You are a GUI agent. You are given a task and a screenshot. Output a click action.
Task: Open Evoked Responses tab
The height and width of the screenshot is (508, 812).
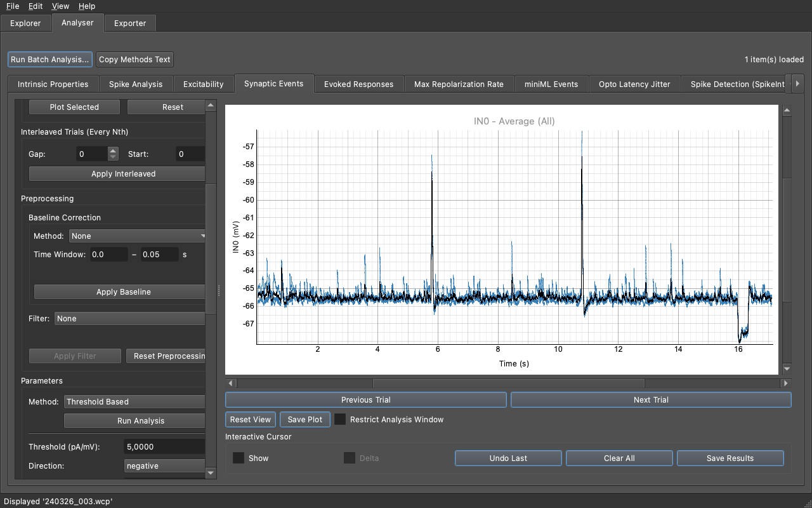(359, 84)
